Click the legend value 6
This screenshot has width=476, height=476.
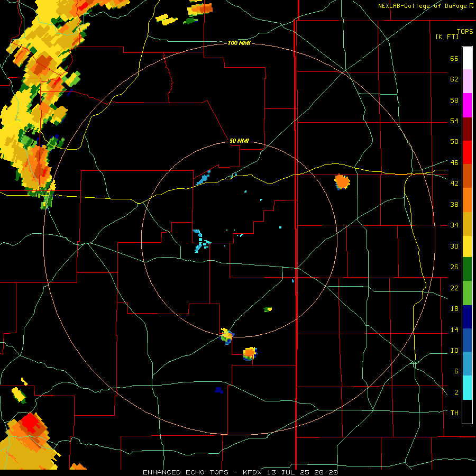click(x=456, y=371)
